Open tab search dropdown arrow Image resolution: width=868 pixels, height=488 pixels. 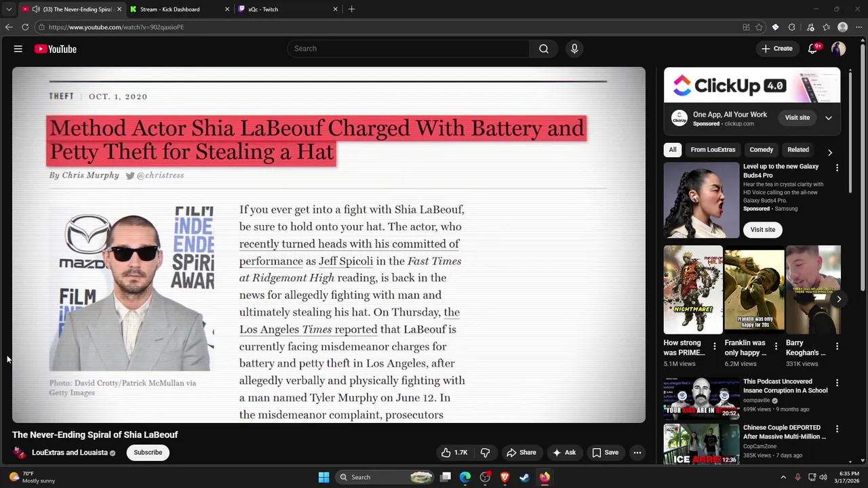point(9,9)
